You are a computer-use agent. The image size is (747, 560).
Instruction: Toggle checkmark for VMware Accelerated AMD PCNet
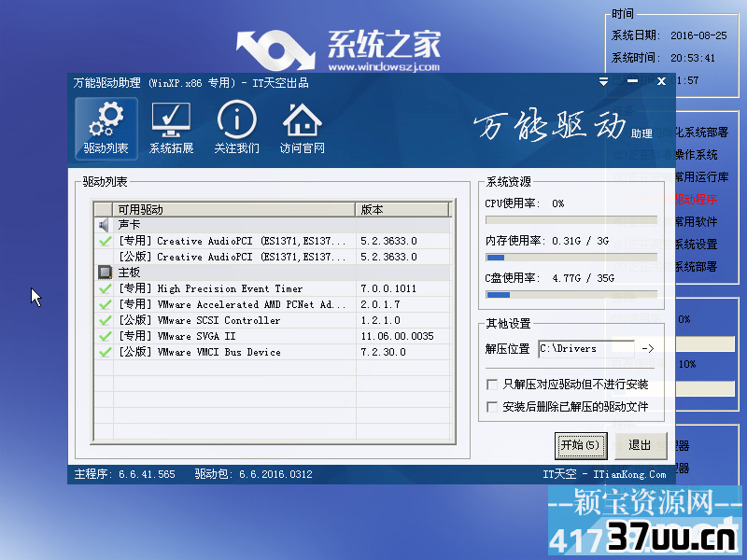point(105,304)
